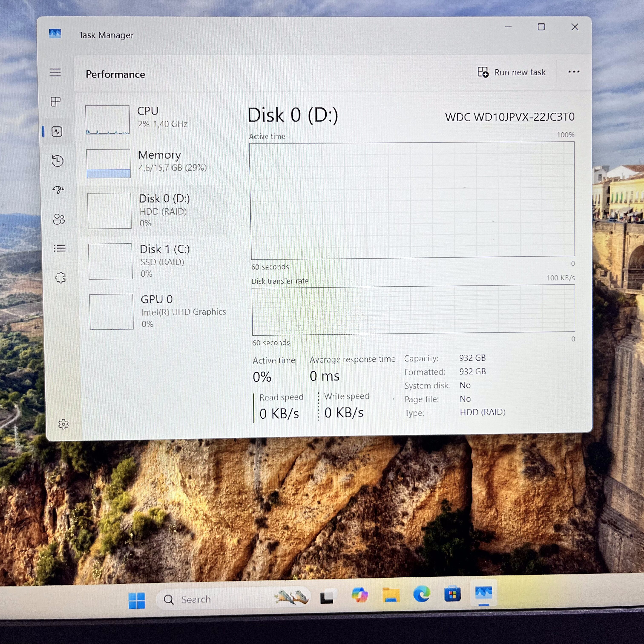
Task: Click the Write speed 0 KB/s value
Action: click(344, 413)
